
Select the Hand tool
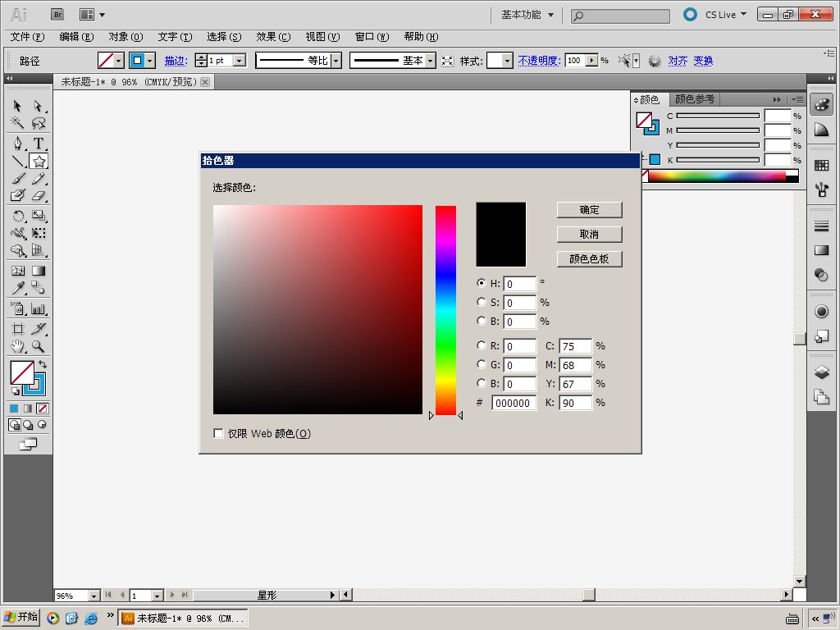coord(17,347)
